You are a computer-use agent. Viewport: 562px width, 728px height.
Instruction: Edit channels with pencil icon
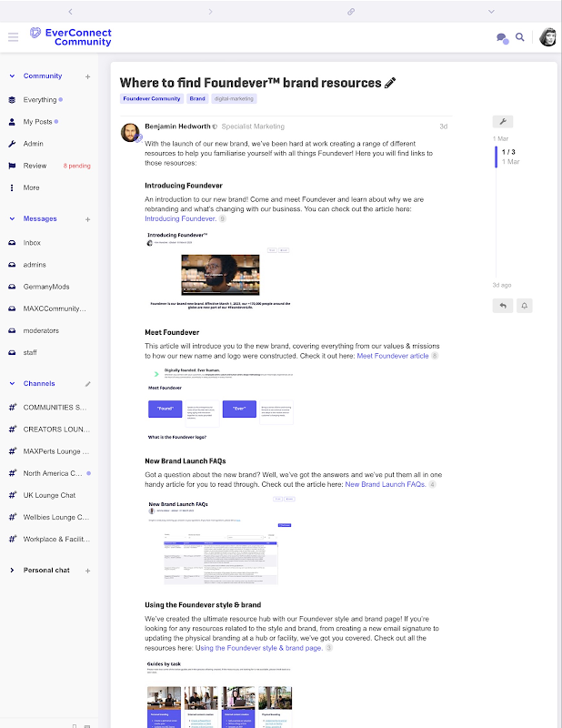click(87, 384)
